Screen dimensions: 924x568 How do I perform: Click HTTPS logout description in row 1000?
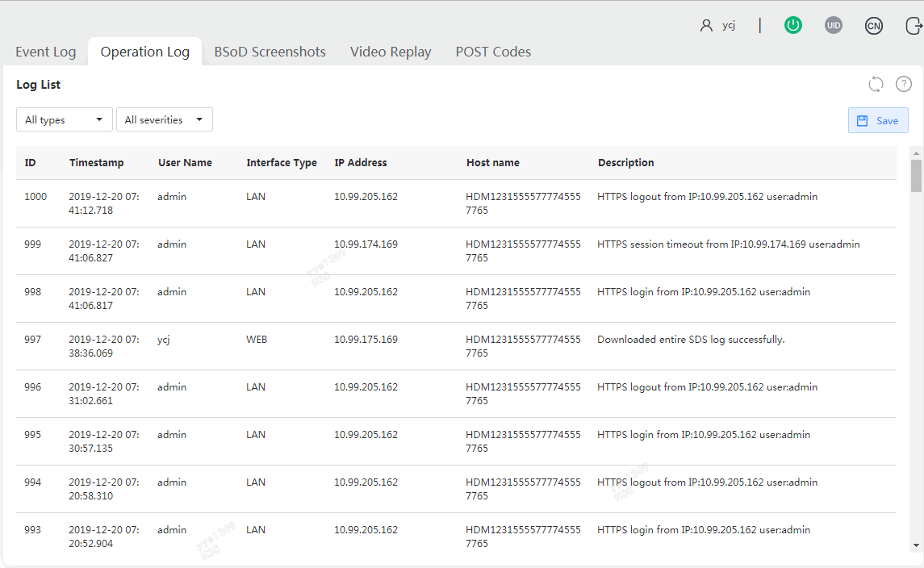point(707,197)
